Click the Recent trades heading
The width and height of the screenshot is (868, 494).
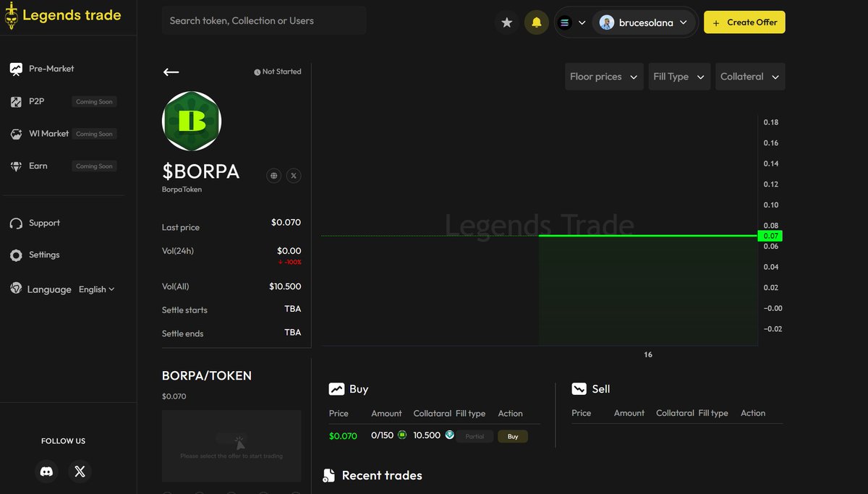[x=382, y=475]
